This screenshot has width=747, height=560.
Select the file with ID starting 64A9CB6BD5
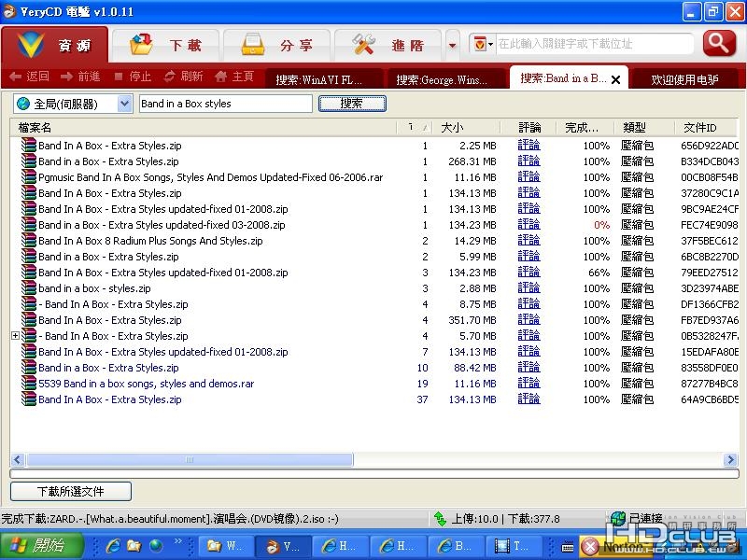pos(374,399)
